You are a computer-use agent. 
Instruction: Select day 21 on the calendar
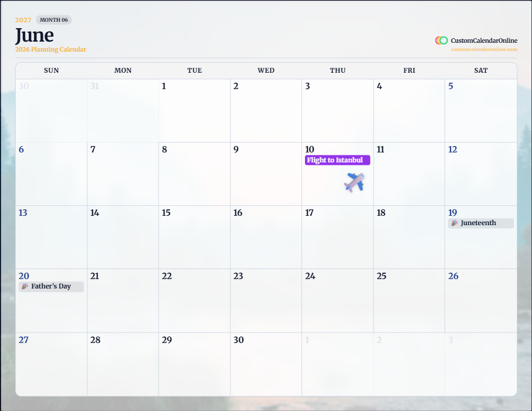tap(123, 301)
